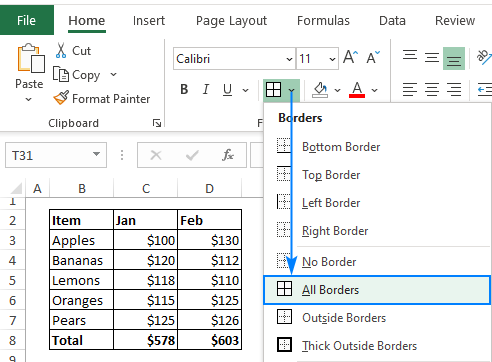Click the Bananas cell
This screenshot has width=492, height=362.
click(82, 260)
